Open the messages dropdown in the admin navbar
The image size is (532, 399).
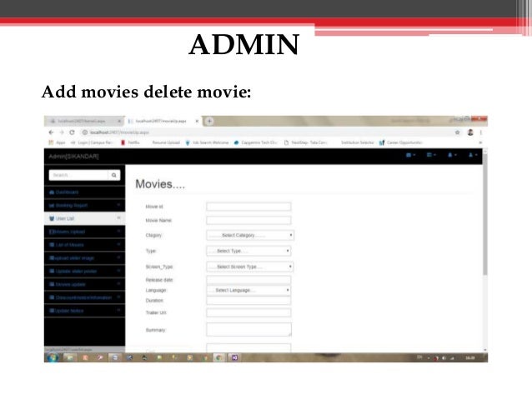(410, 155)
